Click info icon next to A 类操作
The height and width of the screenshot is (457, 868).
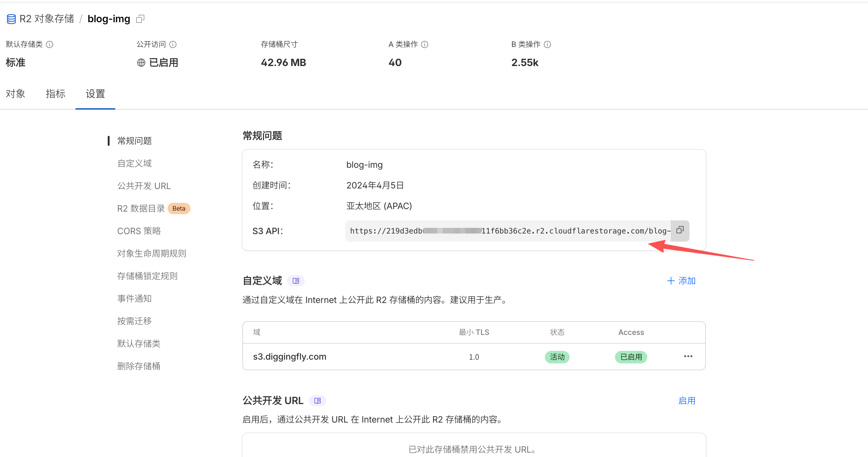pyautogui.click(x=425, y=44)
